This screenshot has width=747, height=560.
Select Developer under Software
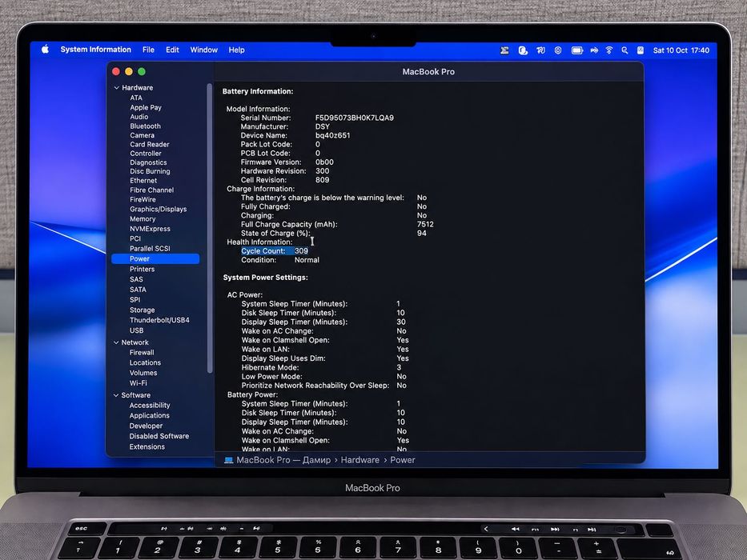point(146,426)
